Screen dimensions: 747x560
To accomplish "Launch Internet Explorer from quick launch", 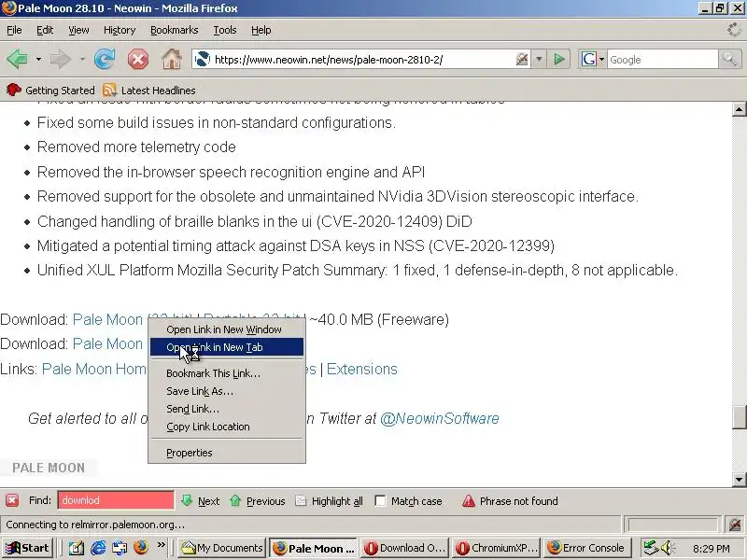I will pos(98,548).
